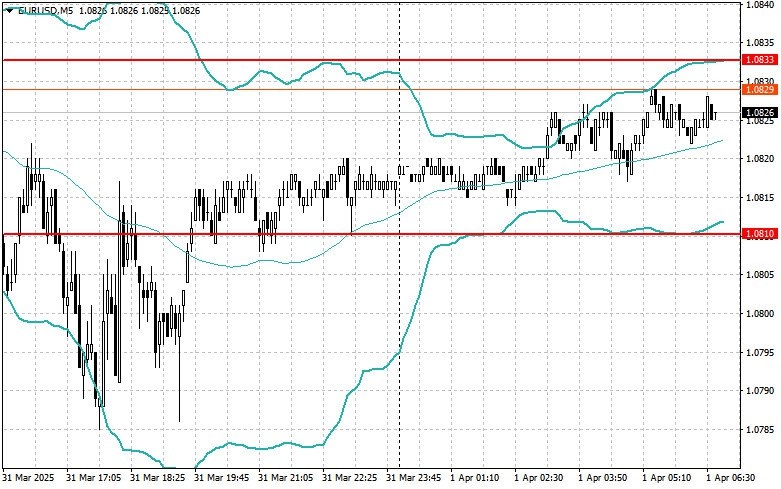Click the 31 Mar 18:25 time label

(x=157, y=478)
